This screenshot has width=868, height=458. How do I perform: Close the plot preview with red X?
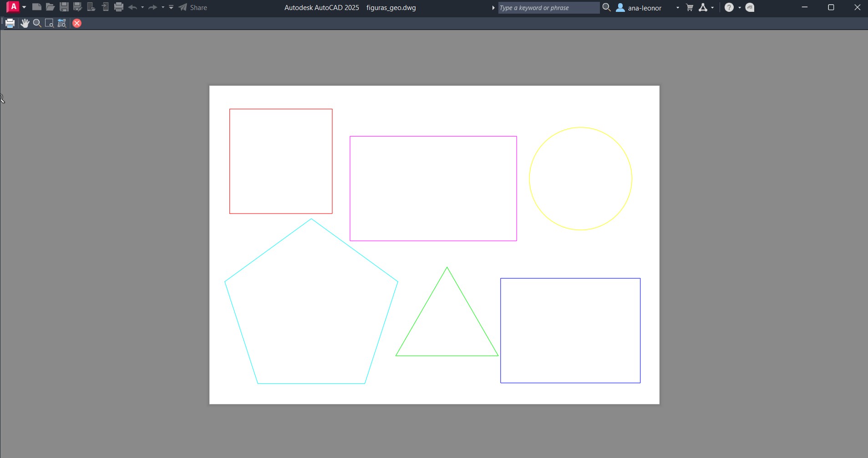click(77, 23)
